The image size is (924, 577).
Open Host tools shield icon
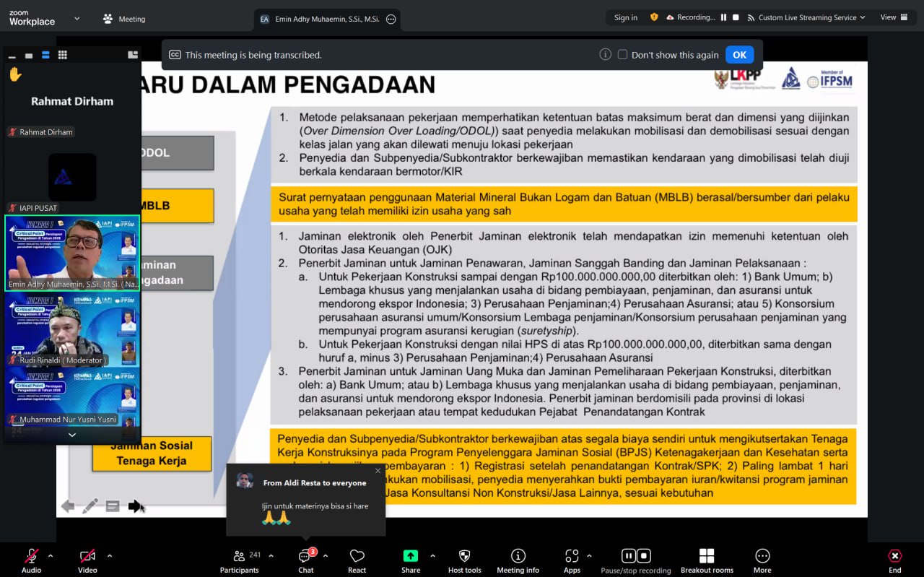[464, 557]
